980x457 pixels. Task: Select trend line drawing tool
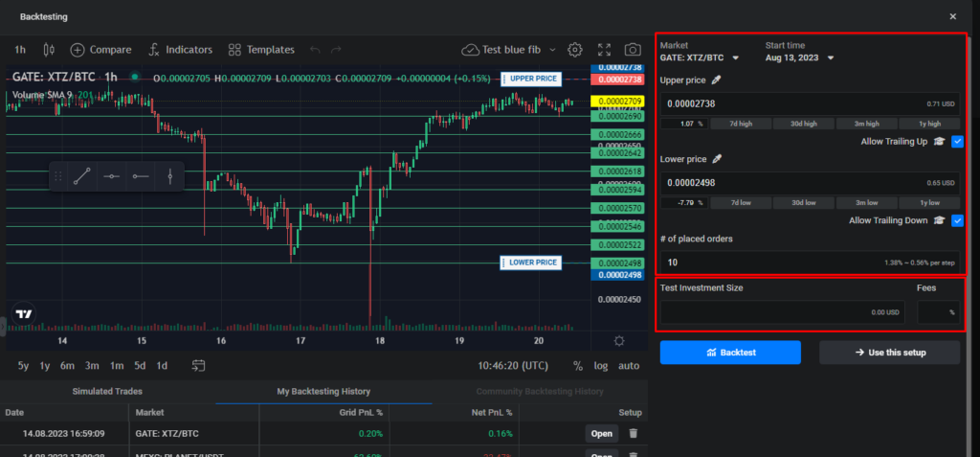point(81,176)
